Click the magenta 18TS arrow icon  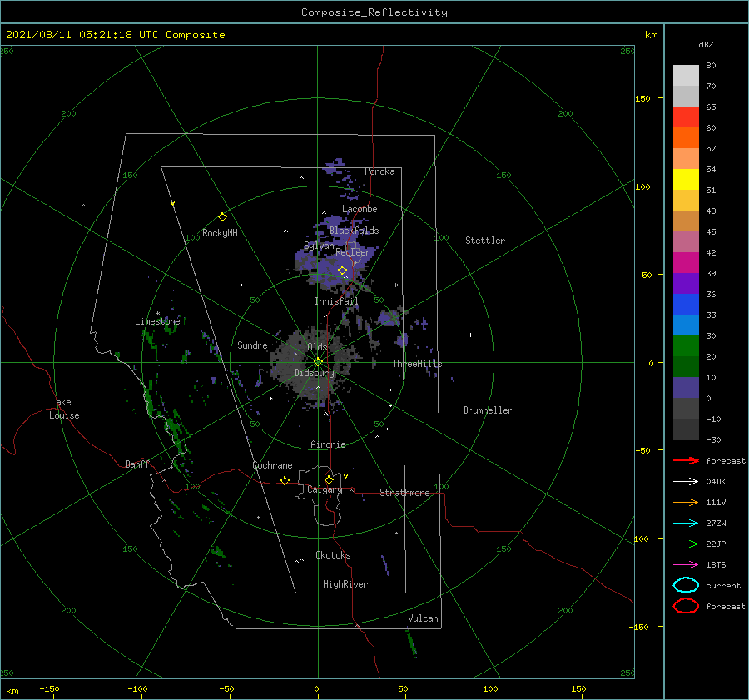(686, 565)
